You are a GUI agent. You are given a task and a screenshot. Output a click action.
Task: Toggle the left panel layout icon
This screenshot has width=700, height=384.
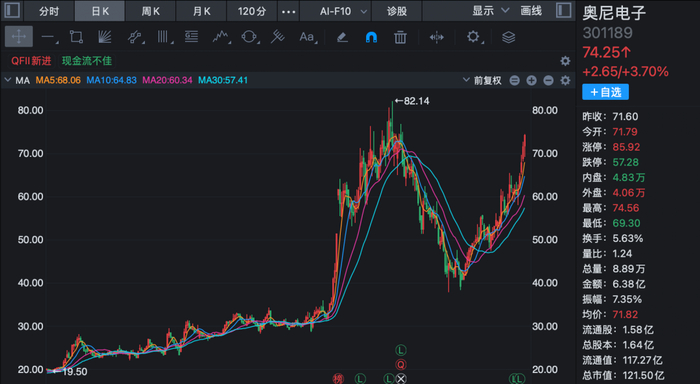click(x=12, y=10)
